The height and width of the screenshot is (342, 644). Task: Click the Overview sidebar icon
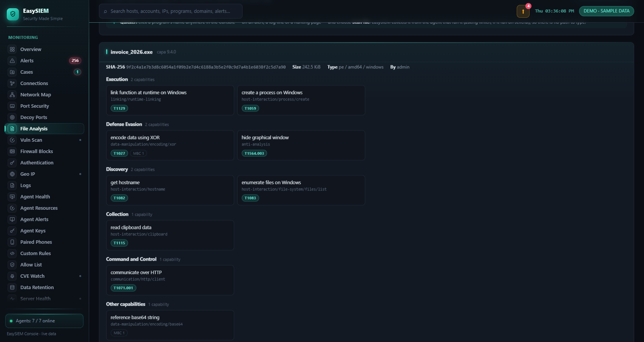pyautogui.click(x=12, y=50)
